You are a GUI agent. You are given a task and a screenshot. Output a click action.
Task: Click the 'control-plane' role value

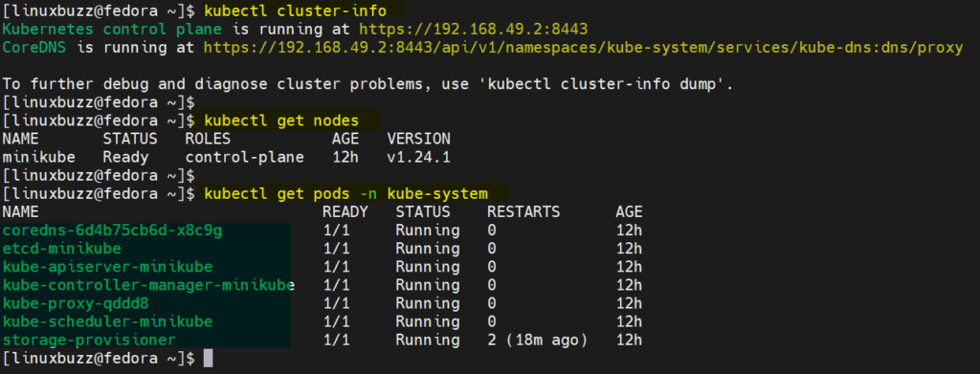point(245,157)
